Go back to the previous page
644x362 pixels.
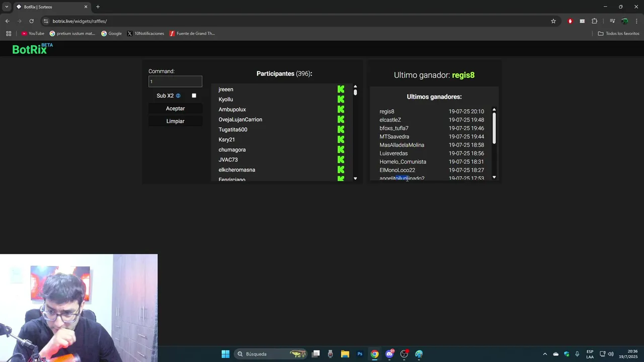(7, 21)
